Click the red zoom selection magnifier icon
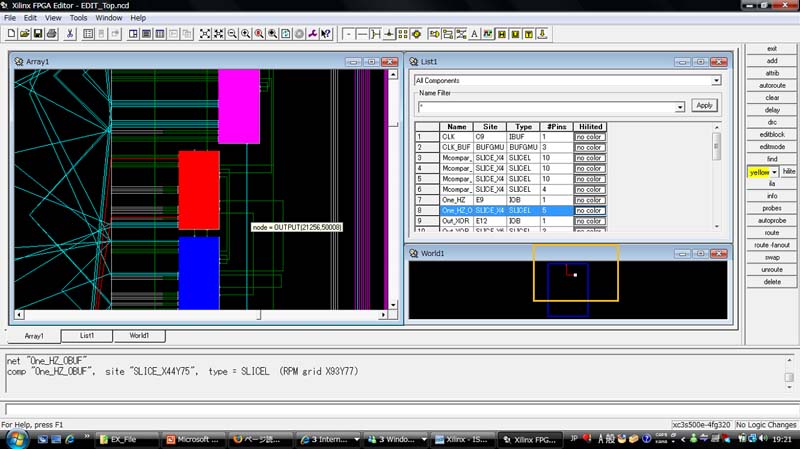This screenshot has height=449, width=800. (x=259, y=34)
